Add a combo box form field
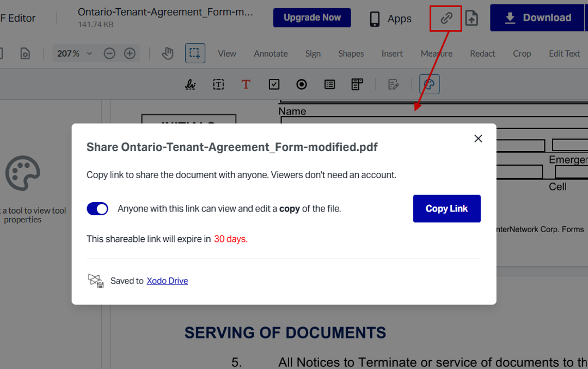The height and width of the screenshot is (369, 588). click(357, 84)
